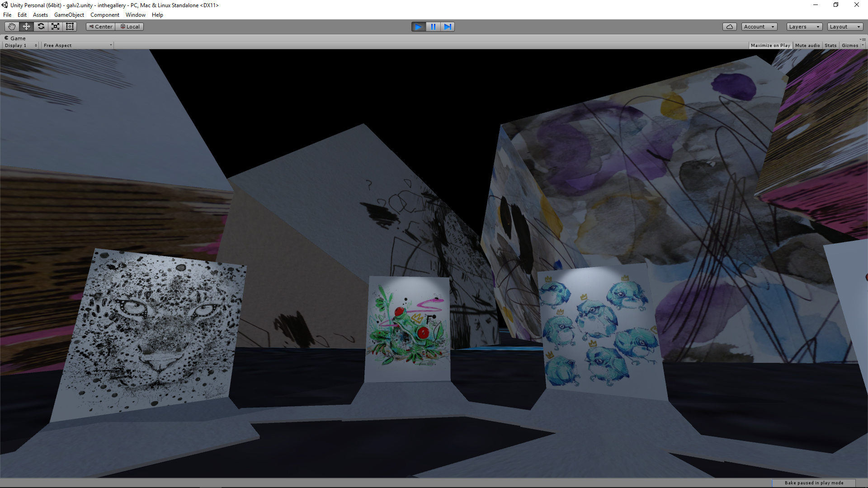Open the Account dropdown
The height and width of the screenshot is (488, 868).
pyautogui.click(x=759, y=27)
